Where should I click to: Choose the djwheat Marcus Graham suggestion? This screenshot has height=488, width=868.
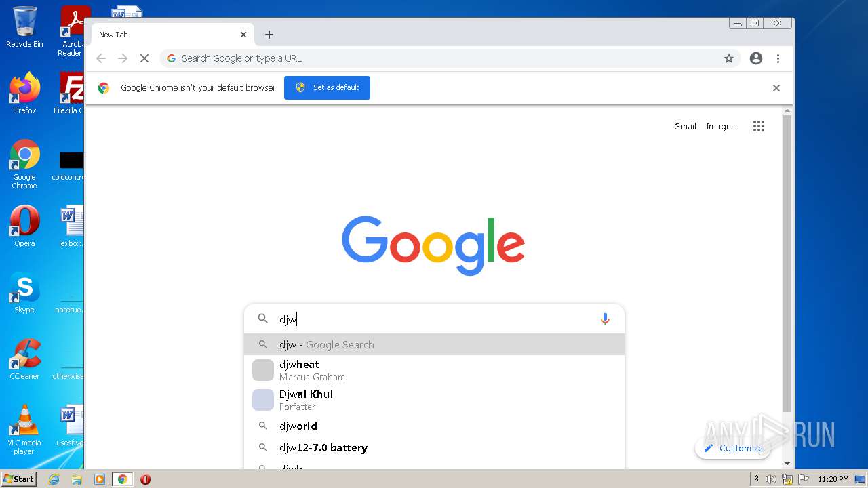434,370
